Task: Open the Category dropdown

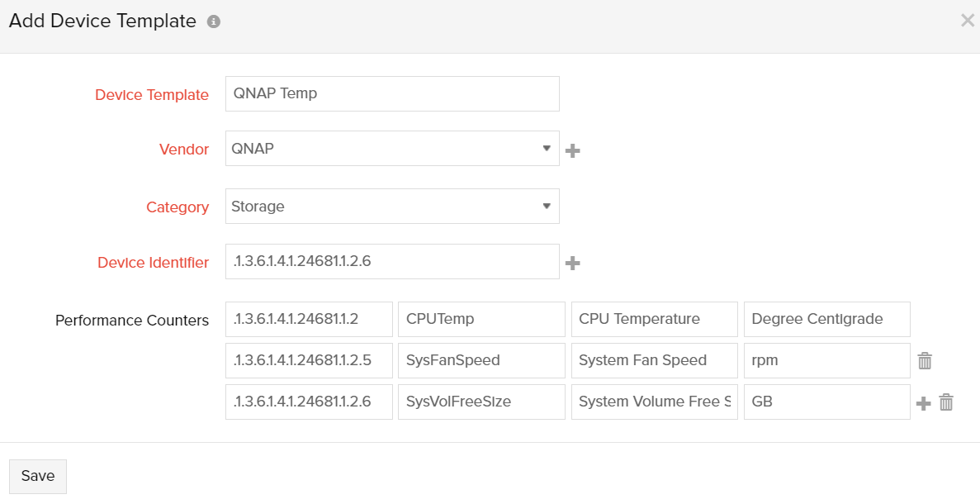Action: click(x=547, y=206)
